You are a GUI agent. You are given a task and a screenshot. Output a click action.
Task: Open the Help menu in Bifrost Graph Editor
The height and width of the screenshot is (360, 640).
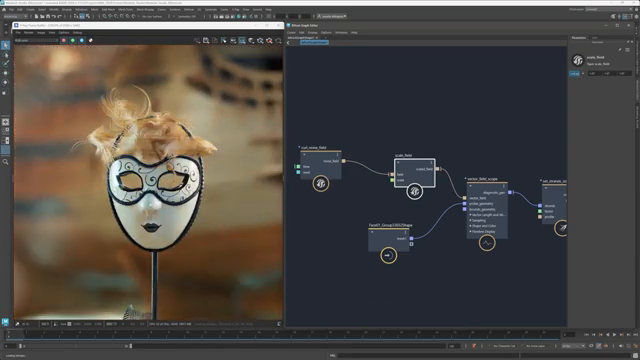click(354, 33)
